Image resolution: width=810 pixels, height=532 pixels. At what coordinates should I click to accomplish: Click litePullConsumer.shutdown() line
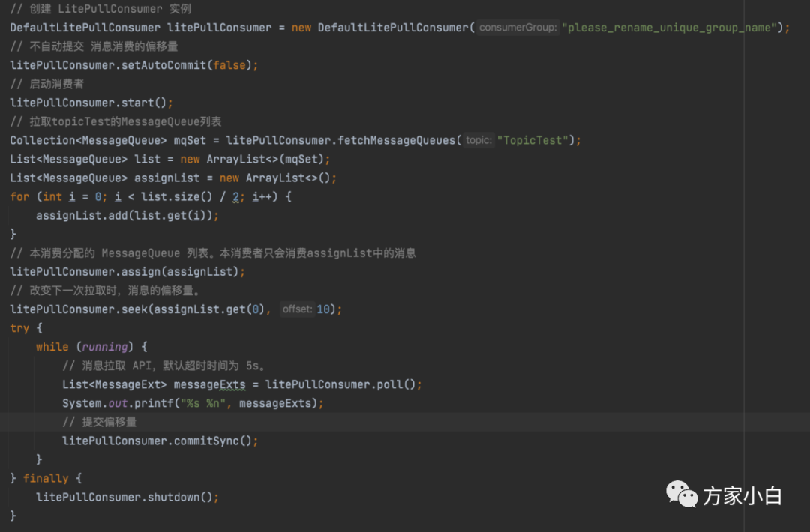pos(127,497)
